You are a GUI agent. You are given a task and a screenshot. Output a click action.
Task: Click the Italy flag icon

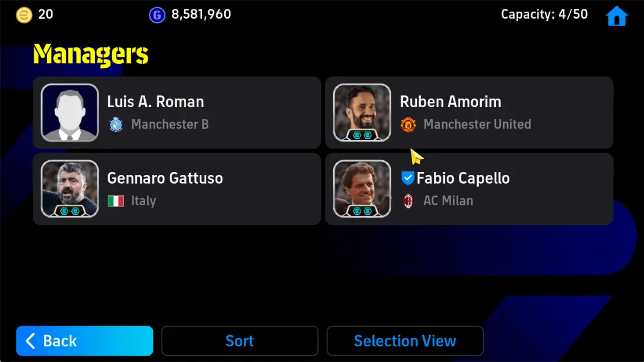tap(116, 201)
